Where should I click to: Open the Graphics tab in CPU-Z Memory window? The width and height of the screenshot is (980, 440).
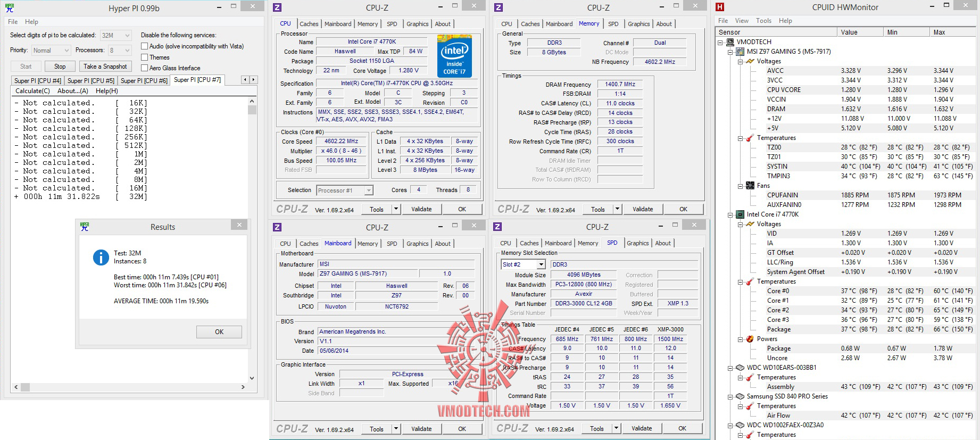pos(639,24)
